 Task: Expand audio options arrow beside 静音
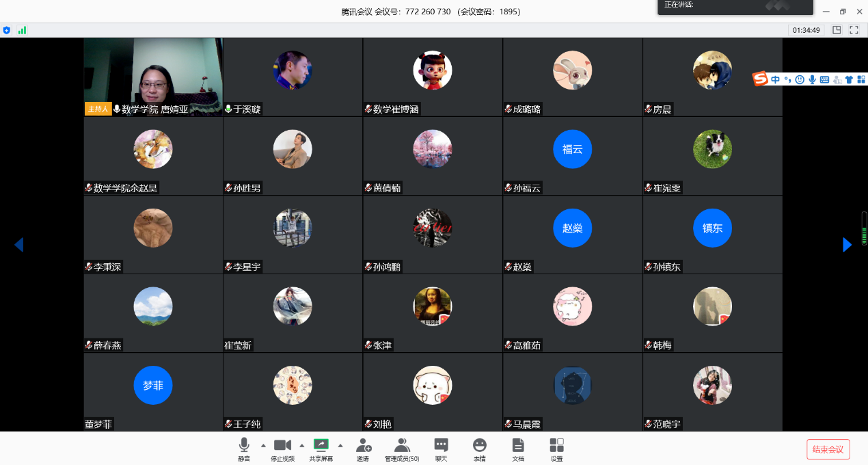pyautogui.click(x=263, y=444)
